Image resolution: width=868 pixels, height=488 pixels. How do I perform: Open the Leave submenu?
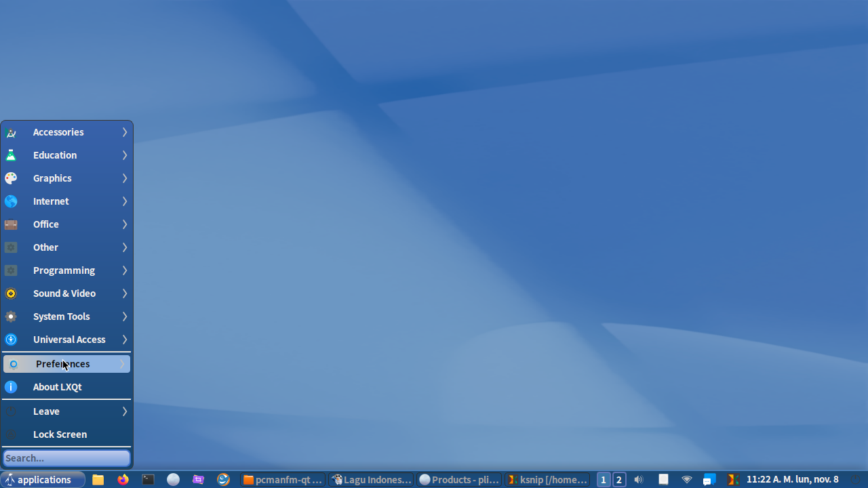(x=66, y=411)
